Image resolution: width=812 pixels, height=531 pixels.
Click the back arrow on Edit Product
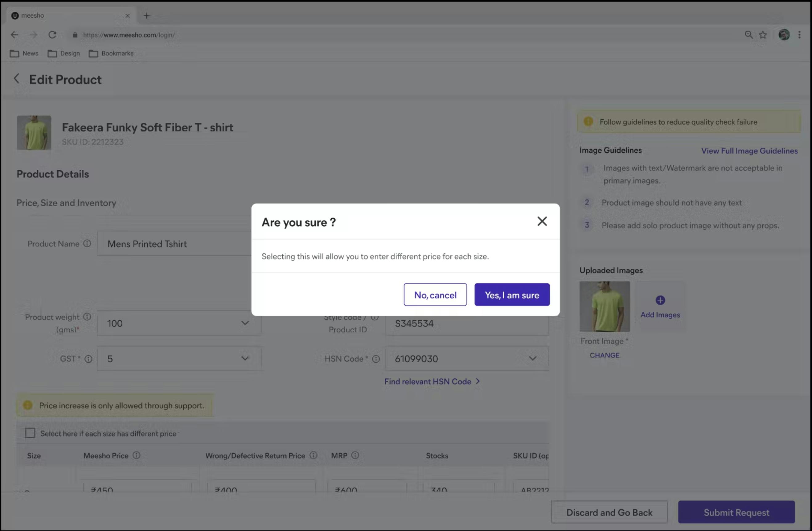tap(15, 79)
